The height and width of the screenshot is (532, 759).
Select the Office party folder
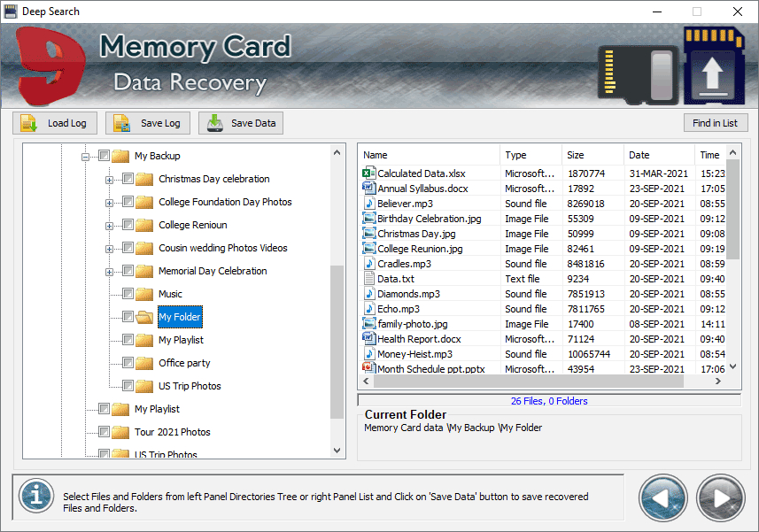tap(184, 363)
